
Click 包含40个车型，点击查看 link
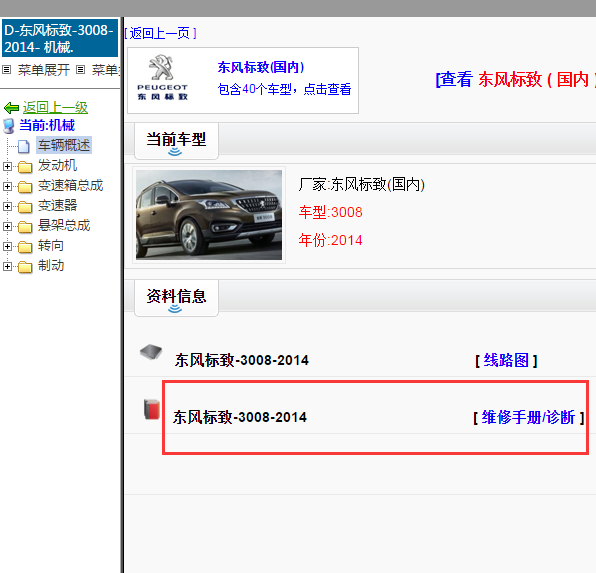click(284, 89)
